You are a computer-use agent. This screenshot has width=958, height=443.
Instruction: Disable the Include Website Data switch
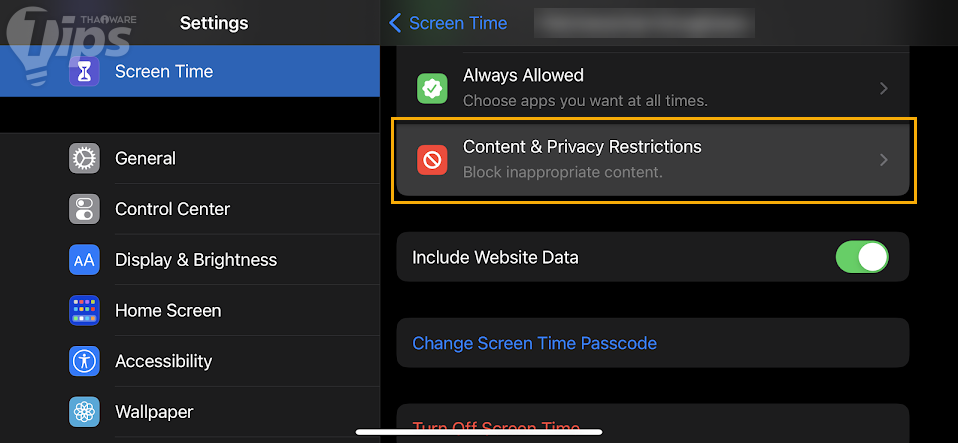[861, 257]
